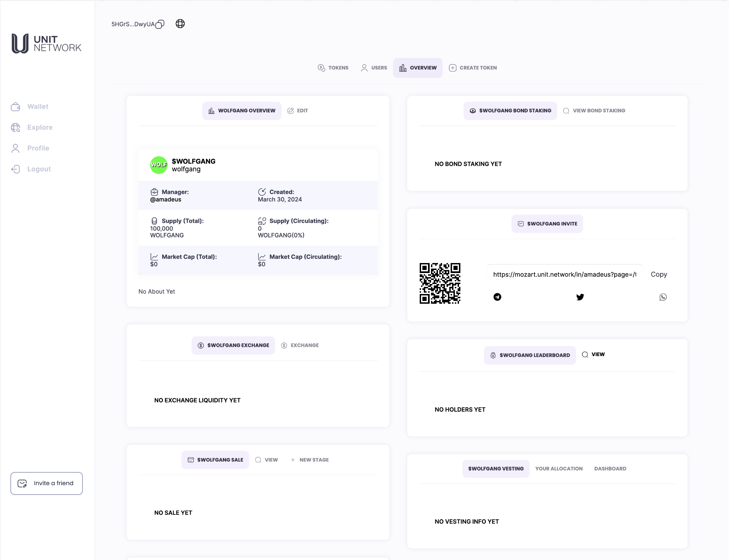Open View Bond Staking
The image size is (729, 560).
pos(594,111)
